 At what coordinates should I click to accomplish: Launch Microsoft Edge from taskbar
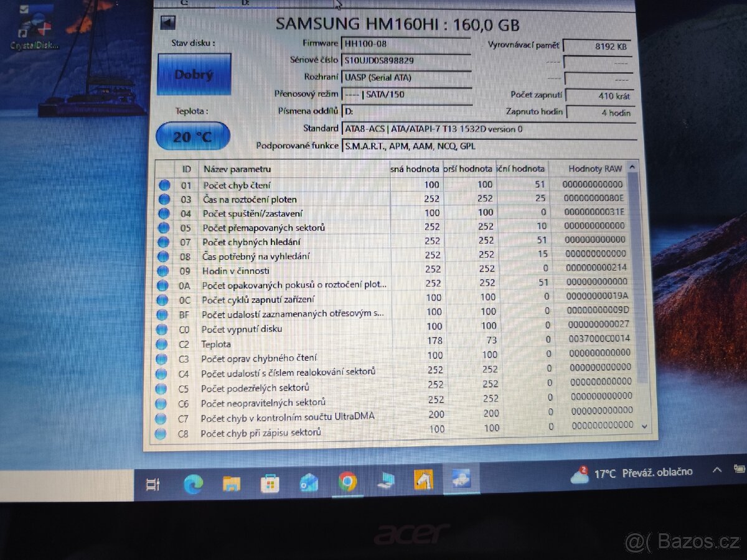(193, 484)
